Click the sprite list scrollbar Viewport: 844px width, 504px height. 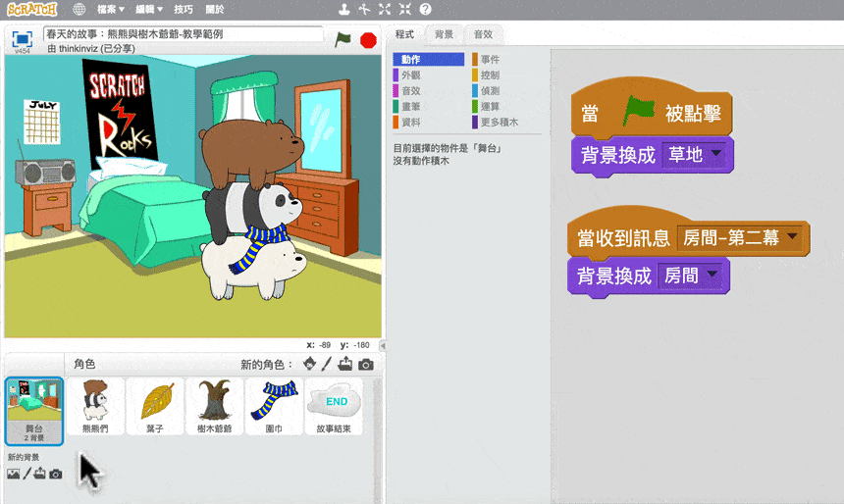[377, 440]
